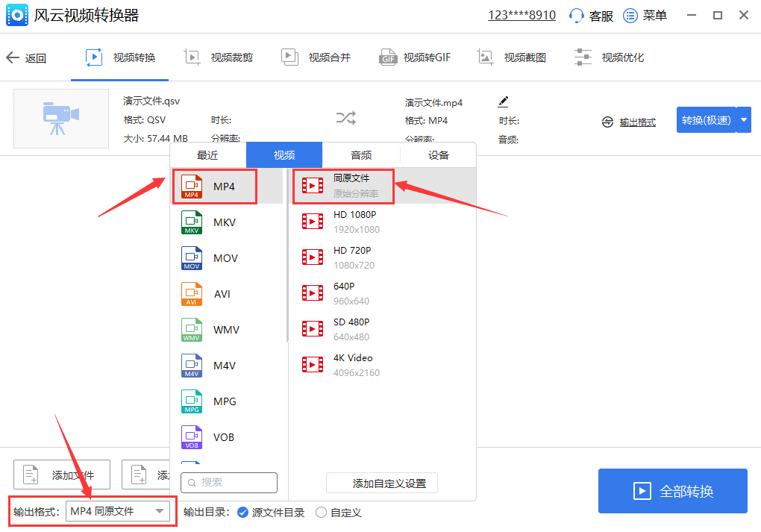Click film icon for 640P

(x=313, y=293)
